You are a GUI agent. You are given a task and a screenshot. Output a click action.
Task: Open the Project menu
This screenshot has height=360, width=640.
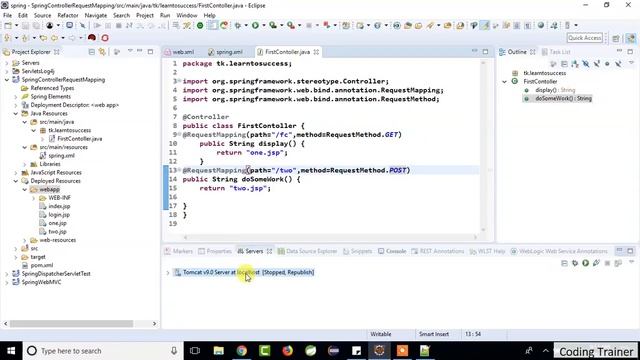click(145, 15)
